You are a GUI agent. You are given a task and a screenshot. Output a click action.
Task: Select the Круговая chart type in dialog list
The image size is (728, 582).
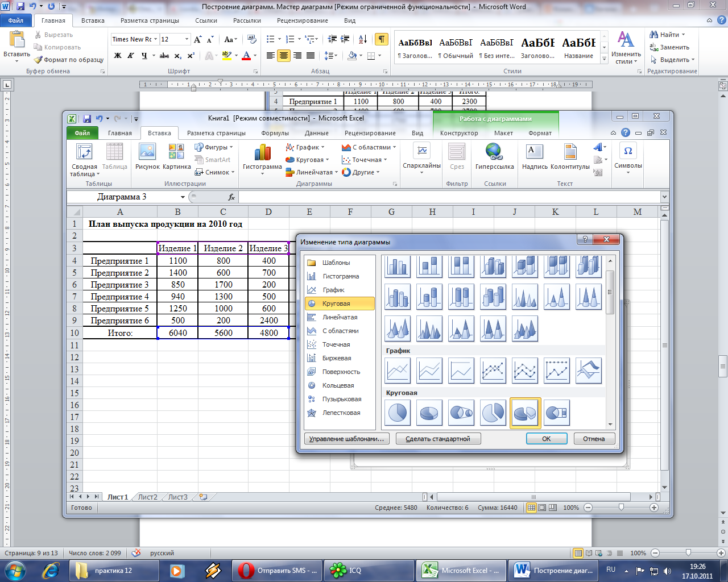pyautogui.click(x=340, y=304)
